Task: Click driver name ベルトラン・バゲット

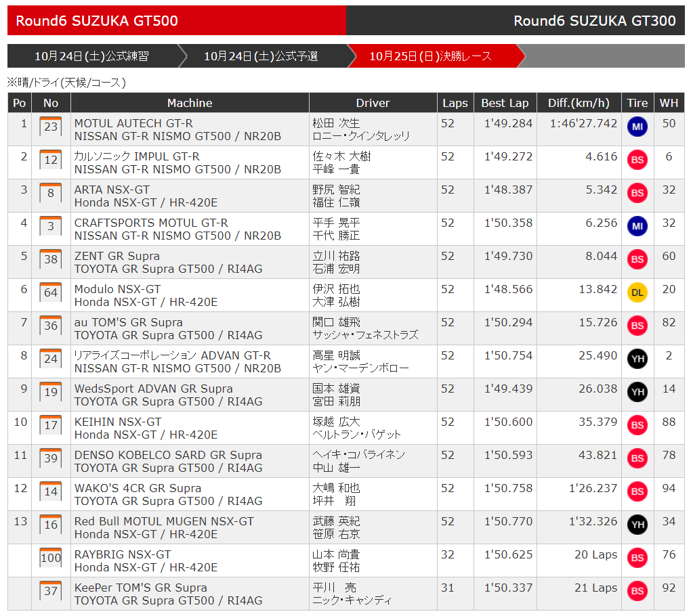Action: 356,435
